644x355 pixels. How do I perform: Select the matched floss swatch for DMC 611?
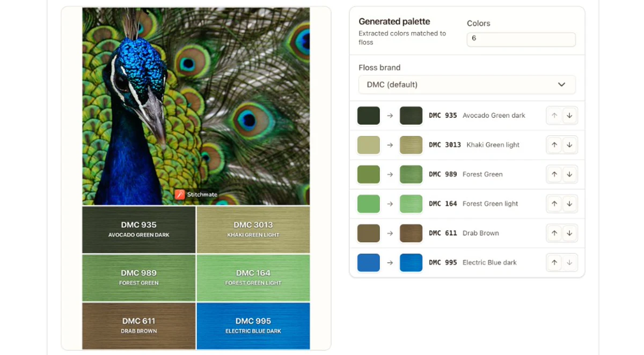(411, 233)
